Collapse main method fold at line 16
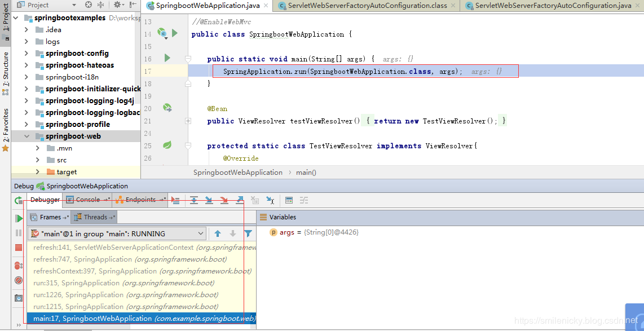This screenshot has height=331, width=644. pyautogui.click(x=188, y=59)
